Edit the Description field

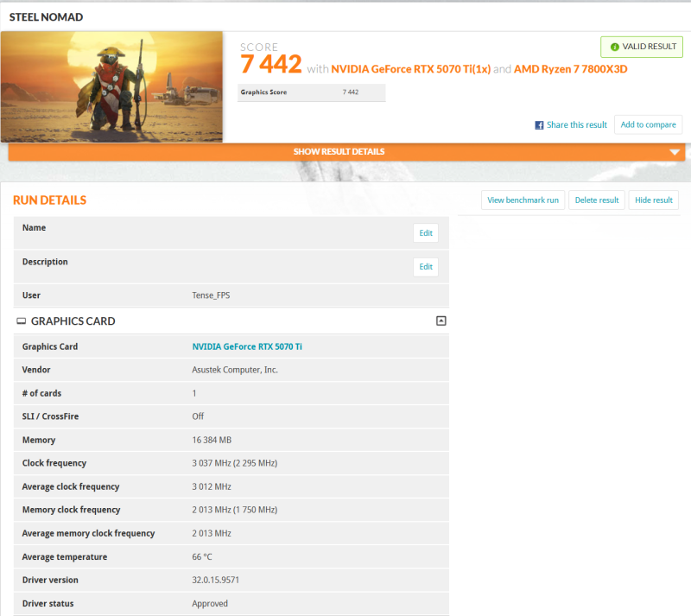pos(426,267)
